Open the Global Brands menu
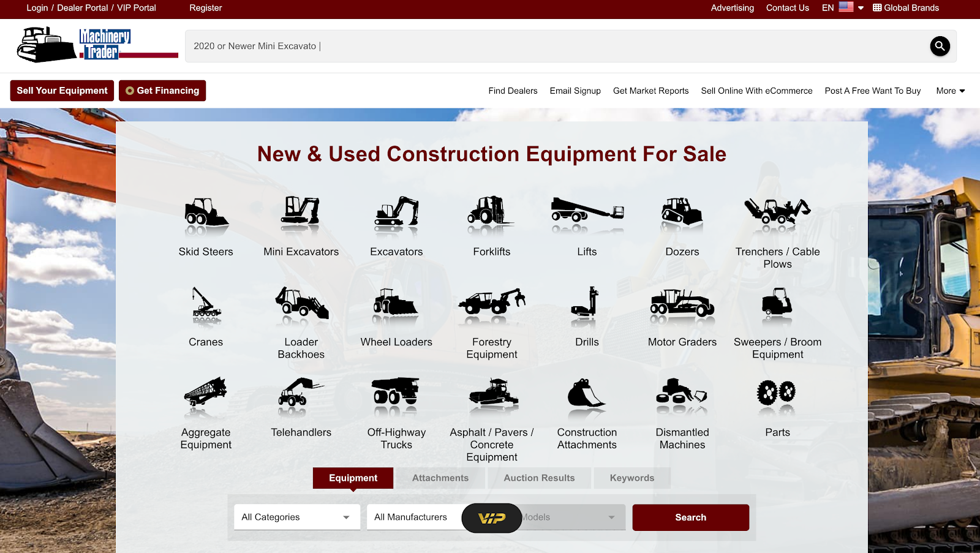 click(x=906, y=8)
